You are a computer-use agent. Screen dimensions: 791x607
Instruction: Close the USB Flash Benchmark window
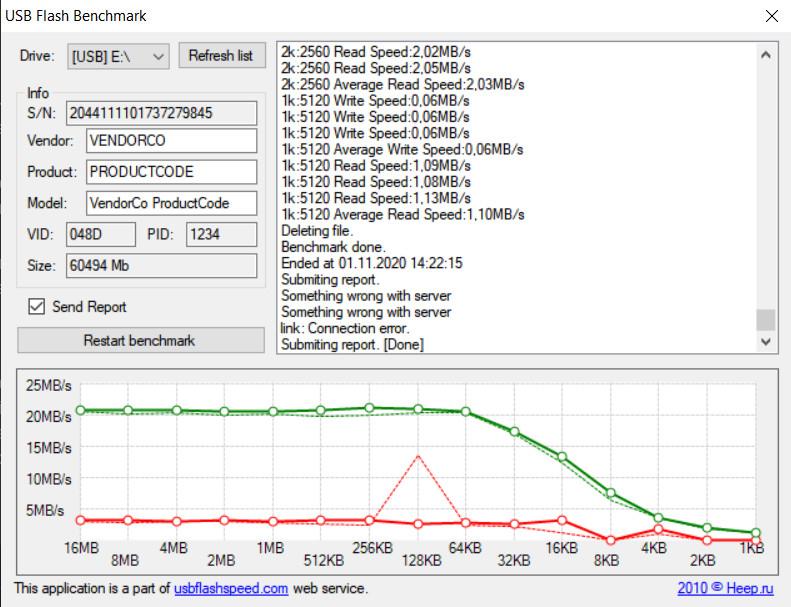click(x=772, y=16)
